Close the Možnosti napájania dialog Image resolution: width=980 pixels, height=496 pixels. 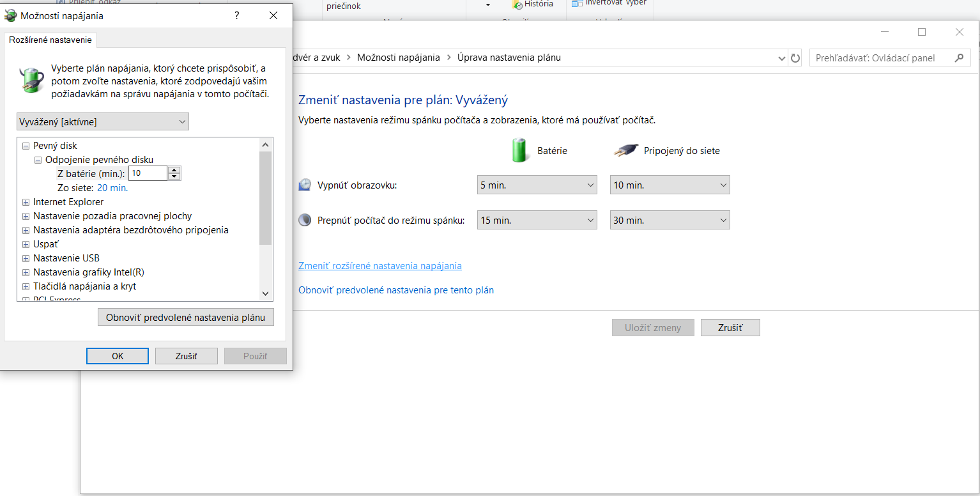273,16
